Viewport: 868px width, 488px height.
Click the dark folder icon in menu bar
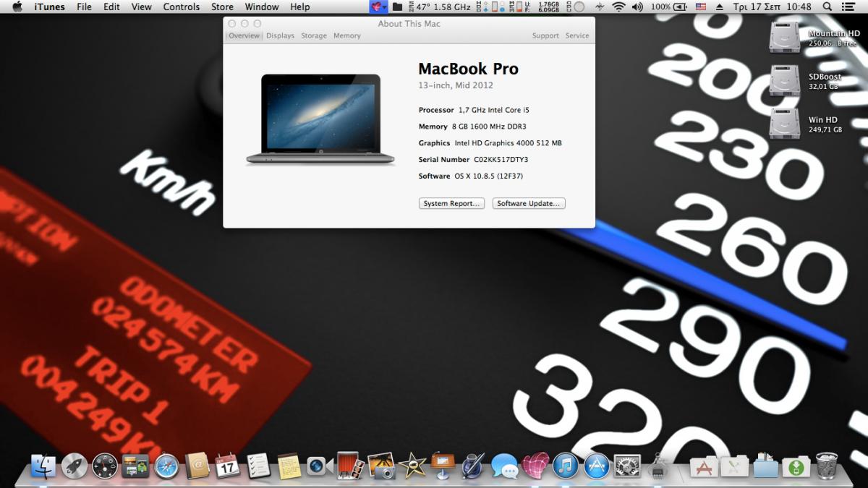click(397, 7)
